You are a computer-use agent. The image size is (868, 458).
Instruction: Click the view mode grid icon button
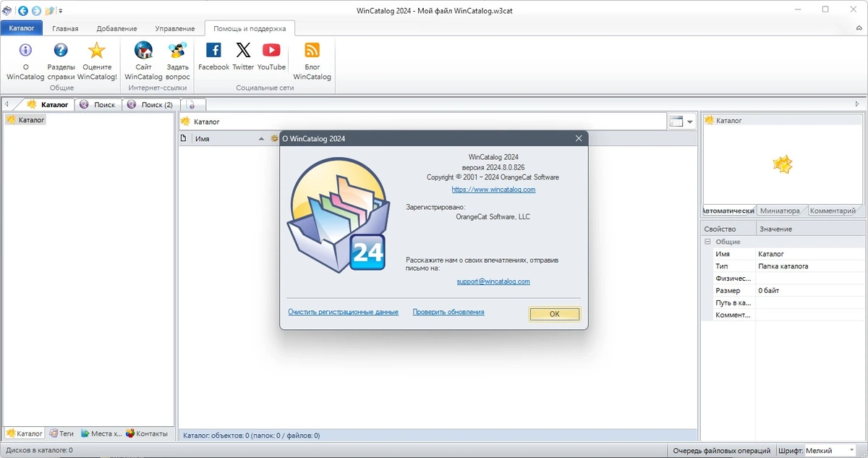(676, 122)
